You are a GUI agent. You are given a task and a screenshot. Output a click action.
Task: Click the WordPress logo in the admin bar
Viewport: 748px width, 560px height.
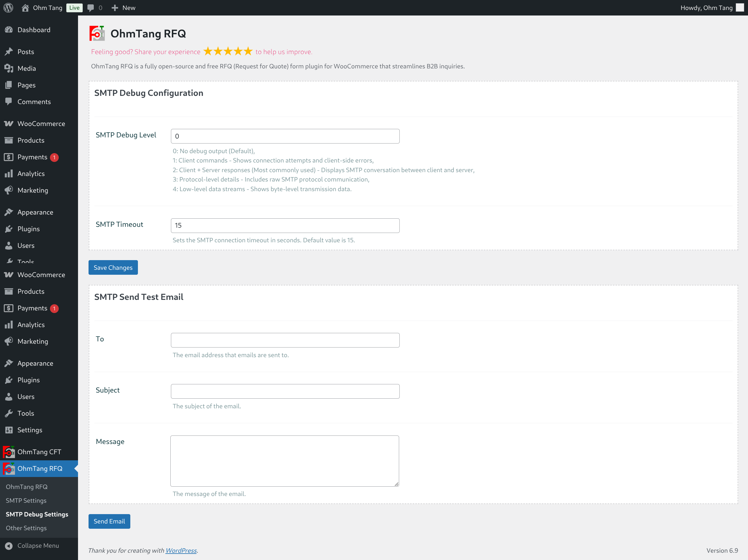pos(8,7)
